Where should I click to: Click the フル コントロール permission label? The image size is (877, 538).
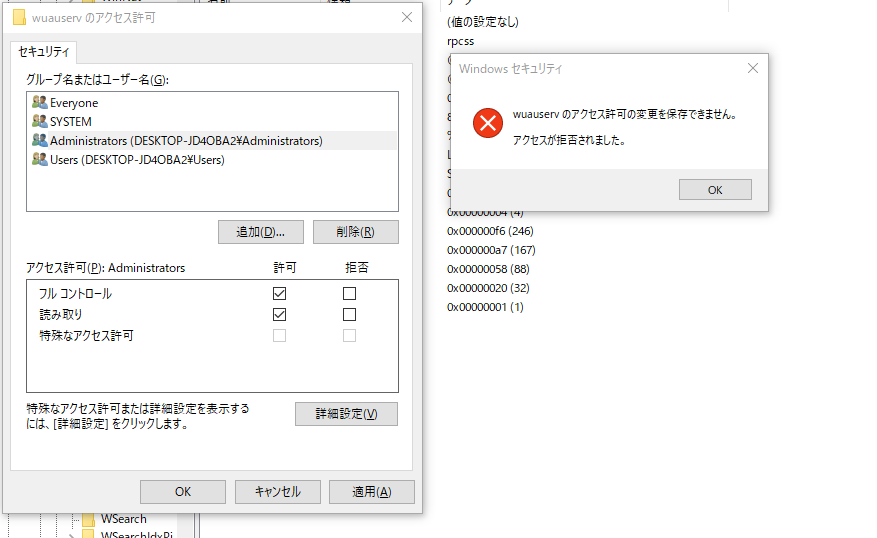coord(75,294)
